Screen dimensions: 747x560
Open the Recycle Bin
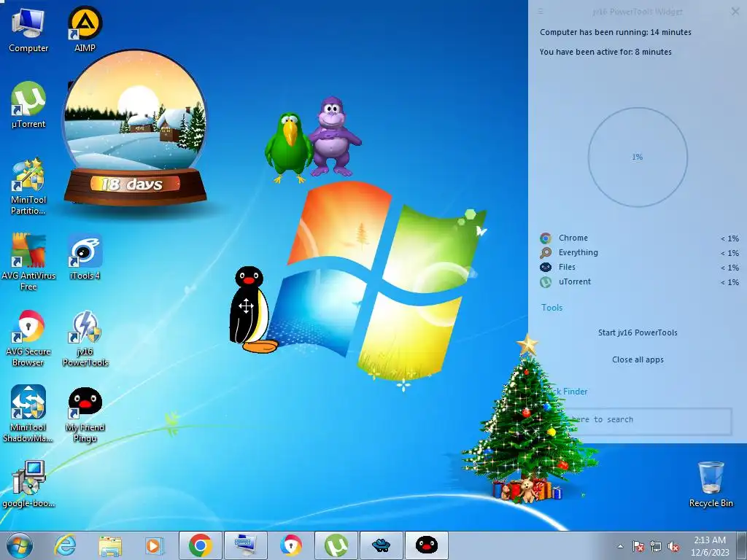pos(711,484)
